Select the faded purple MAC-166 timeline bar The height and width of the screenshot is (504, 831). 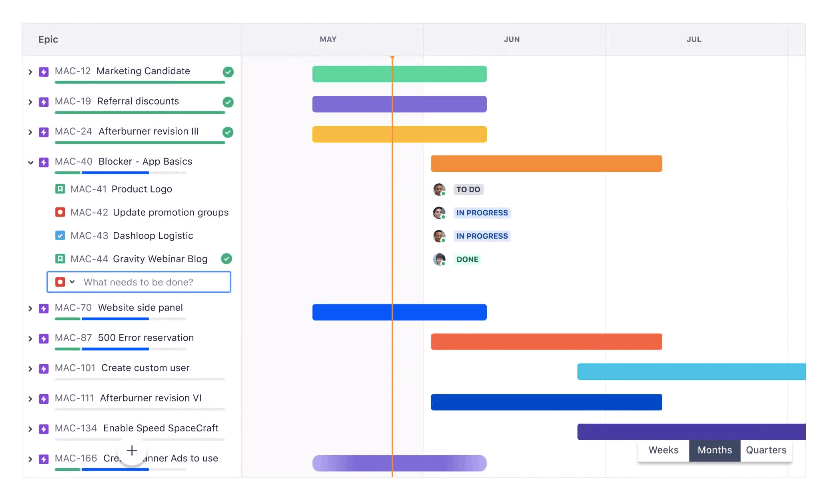[400, 463]
